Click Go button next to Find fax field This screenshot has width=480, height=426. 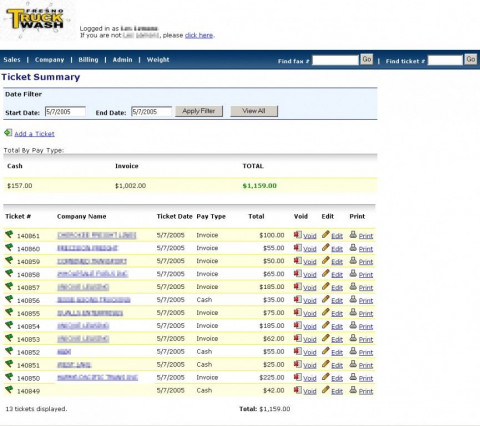coord(367,59)
